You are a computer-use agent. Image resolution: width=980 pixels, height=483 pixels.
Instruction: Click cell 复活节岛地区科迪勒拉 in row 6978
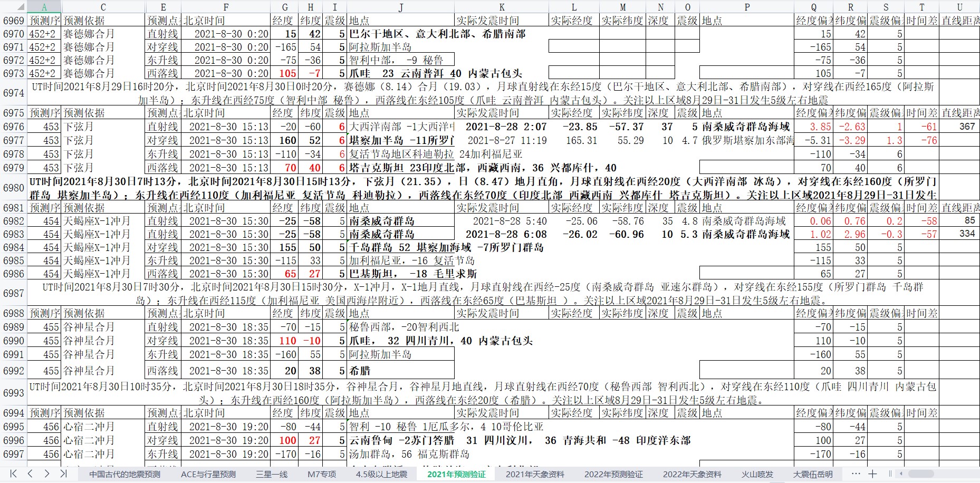(x=401, y=154)
